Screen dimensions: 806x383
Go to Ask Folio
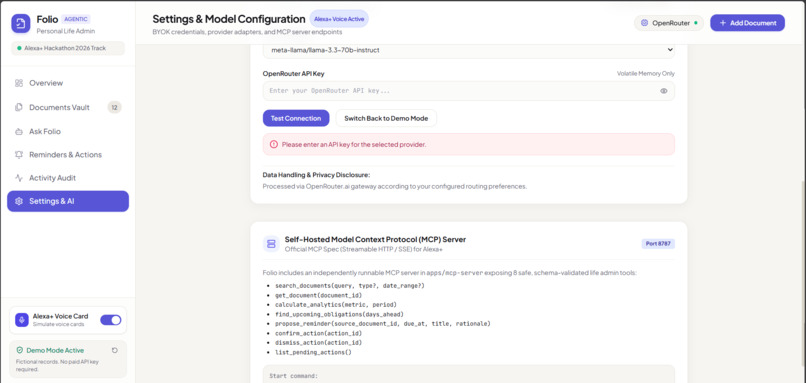(x=68, y=132)
